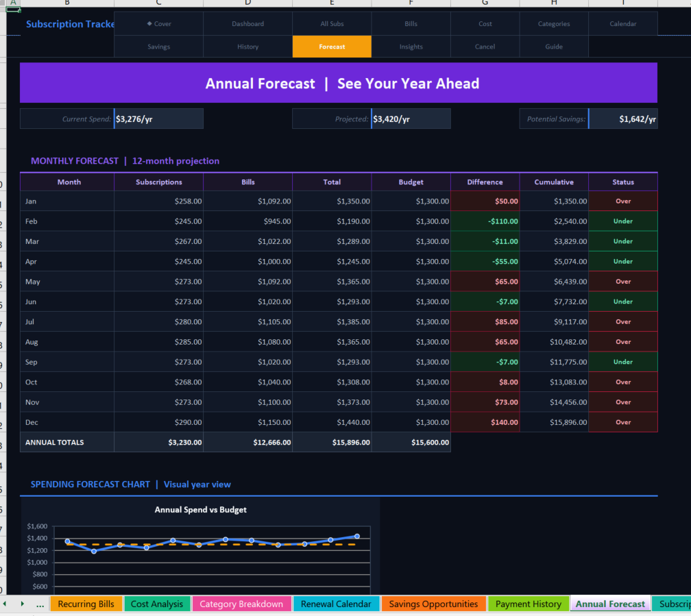
Task: Switch to the Cost Analysis sheet tab
Action: pos(157,604)
